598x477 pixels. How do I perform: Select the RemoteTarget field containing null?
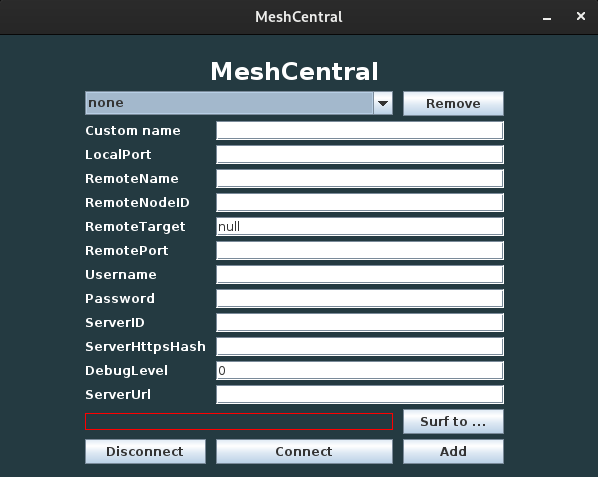coord(360,227)
